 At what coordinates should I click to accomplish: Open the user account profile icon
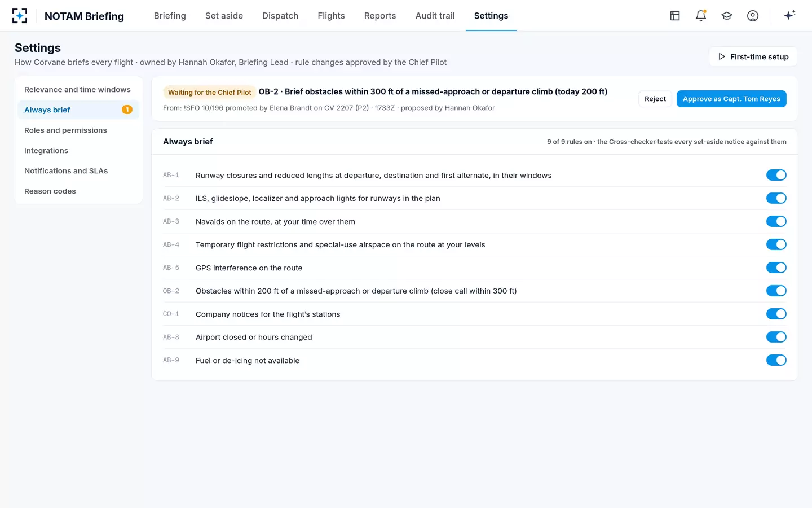point(753,16)
